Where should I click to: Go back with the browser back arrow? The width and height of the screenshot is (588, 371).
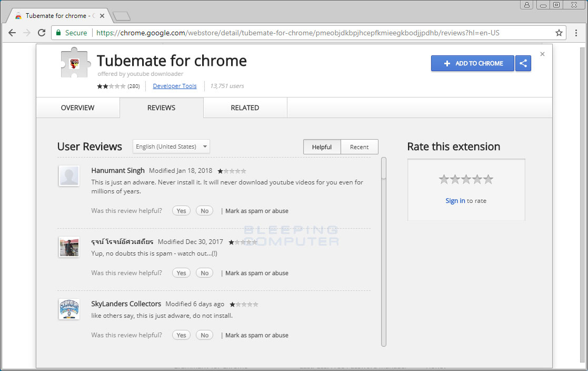12,33
